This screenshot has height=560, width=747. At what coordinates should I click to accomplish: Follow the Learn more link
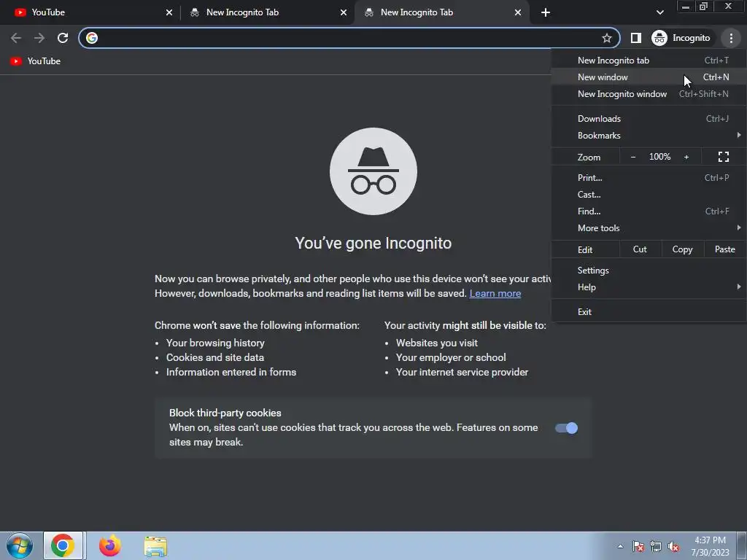tap(495, 293)
